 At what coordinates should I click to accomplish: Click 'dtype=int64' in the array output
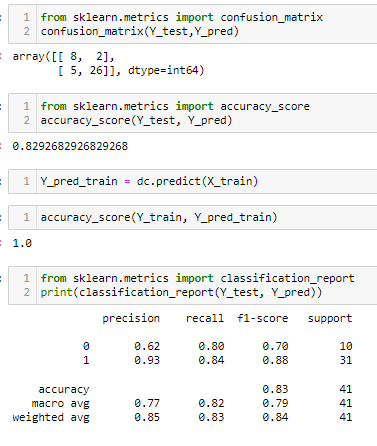pos(163,70)
